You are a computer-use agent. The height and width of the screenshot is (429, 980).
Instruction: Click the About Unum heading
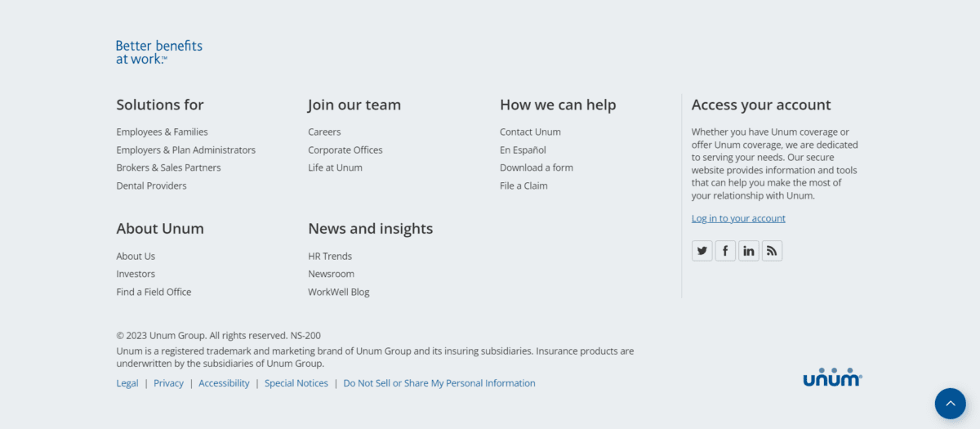[160, 229]
